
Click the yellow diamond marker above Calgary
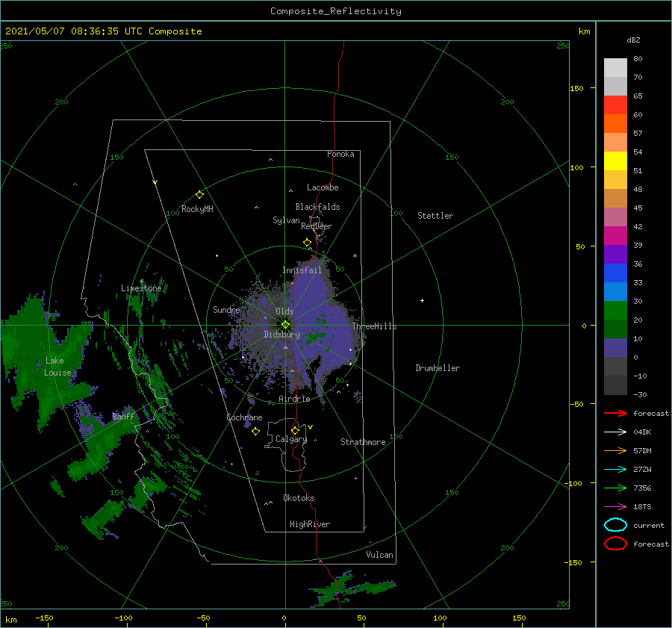click(295, 430)
